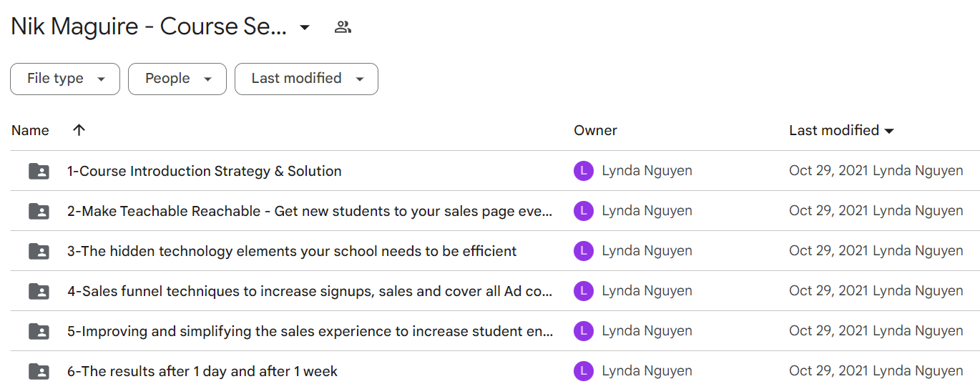The image size is (980, 389).
Task: Expand the People filter
Action: [x=177, y=79]
